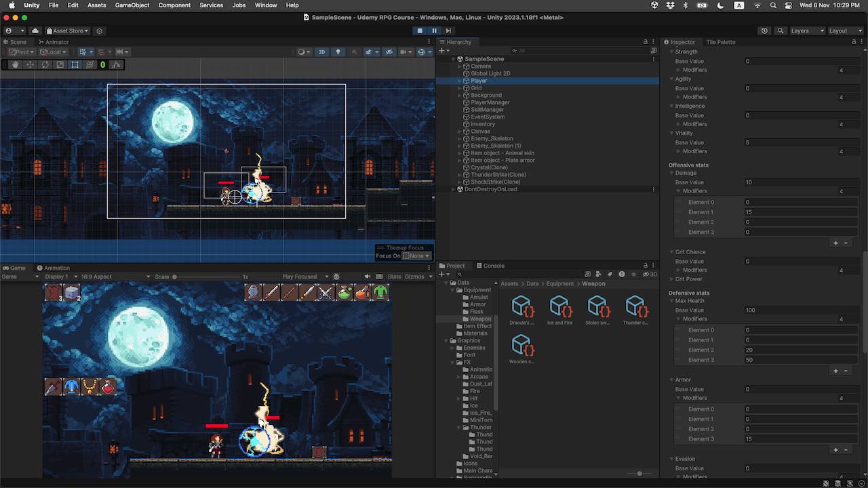Open the Materials folder in Project
868x488 pixels.
coord(475,333)
